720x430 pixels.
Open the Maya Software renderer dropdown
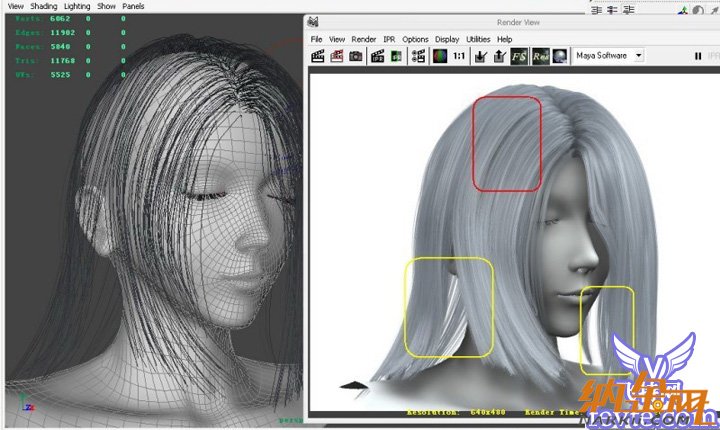[x=609, y=56]
